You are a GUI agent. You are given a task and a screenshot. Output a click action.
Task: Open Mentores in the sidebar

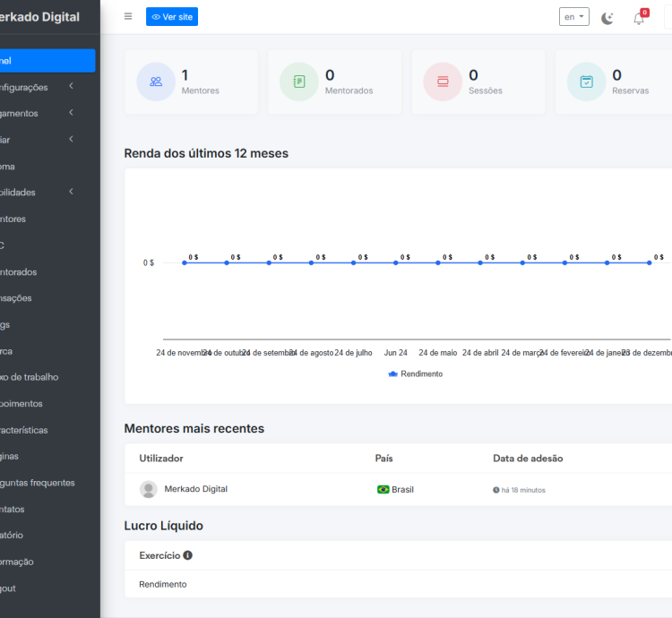(x=13, y=219)
